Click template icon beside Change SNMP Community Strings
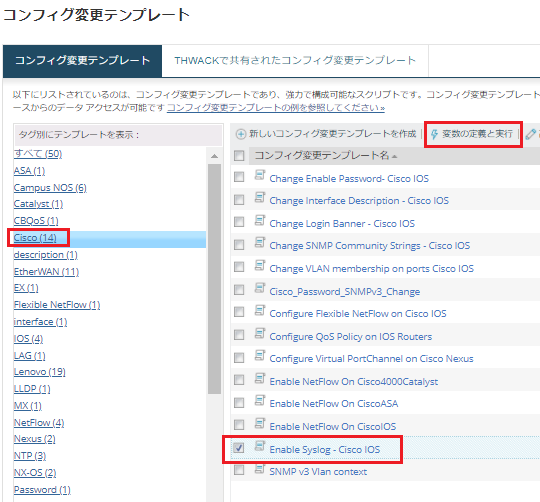 click(x=260, y=242)
